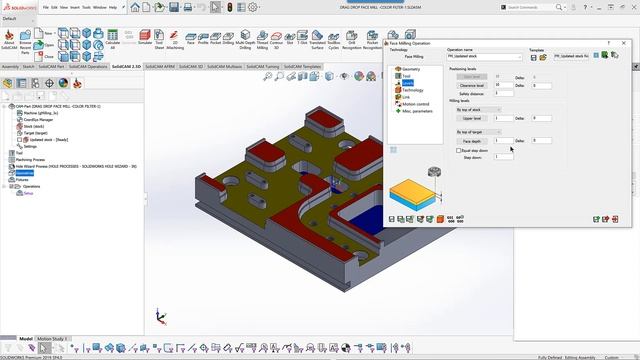This screenshot has height=360, width=640.
Task: Choose the Slot operation icon
Action: tap(290, 39)
